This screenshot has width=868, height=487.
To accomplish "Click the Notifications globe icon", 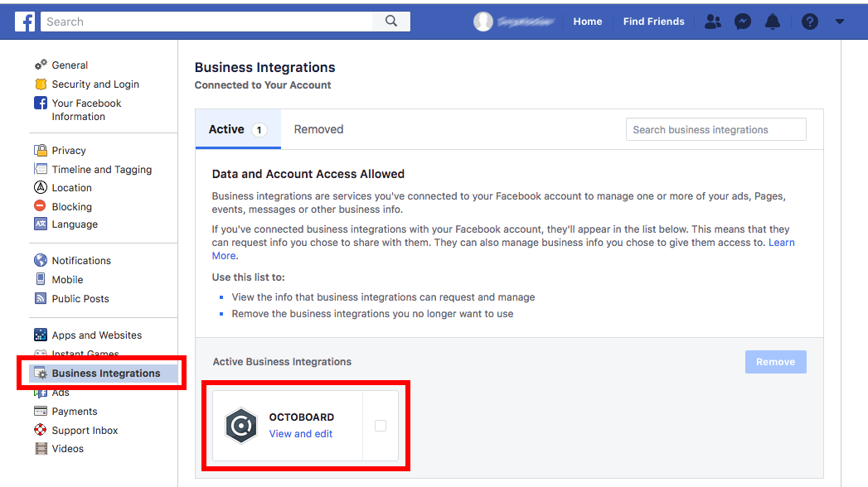I will (x=41, y=260).
